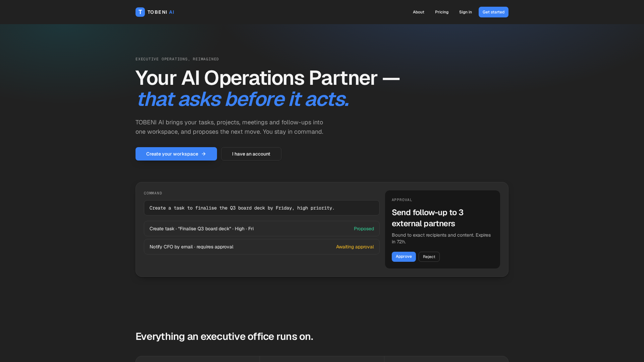
Task: Click the arrow icon in Create your workspace
Action: pyautogui.click(x=204, y=154)
